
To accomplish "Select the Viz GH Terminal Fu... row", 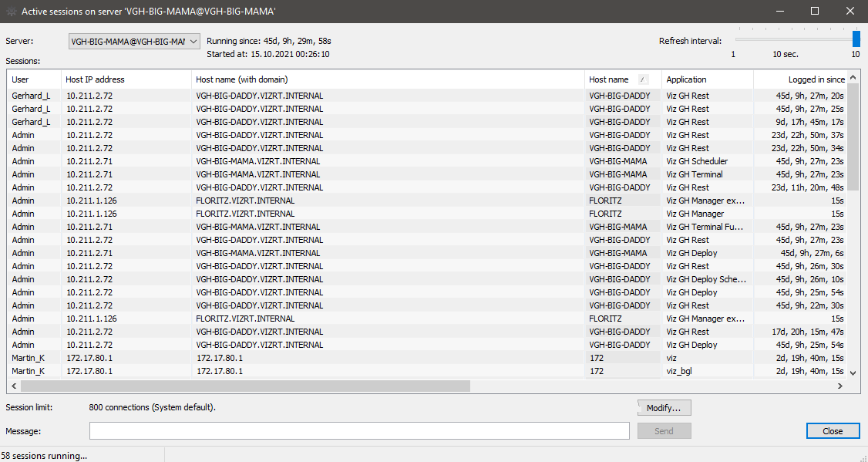I will tap(427, 227).
